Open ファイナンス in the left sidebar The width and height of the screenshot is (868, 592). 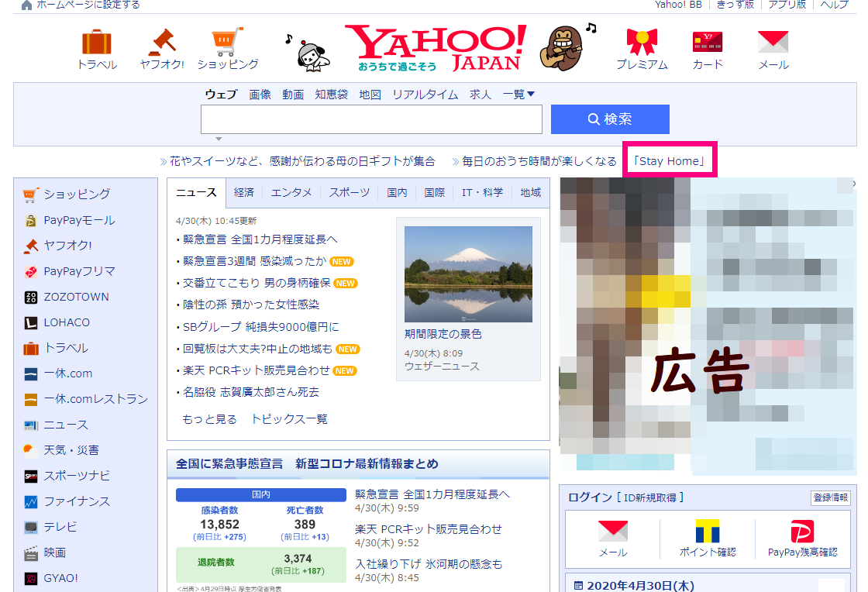77,501
